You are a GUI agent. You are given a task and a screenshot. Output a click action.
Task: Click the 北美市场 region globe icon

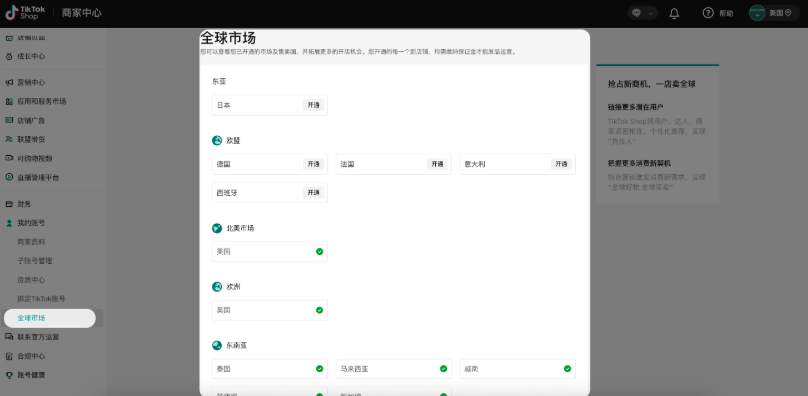pyautogui.click(x=217, y=228)
